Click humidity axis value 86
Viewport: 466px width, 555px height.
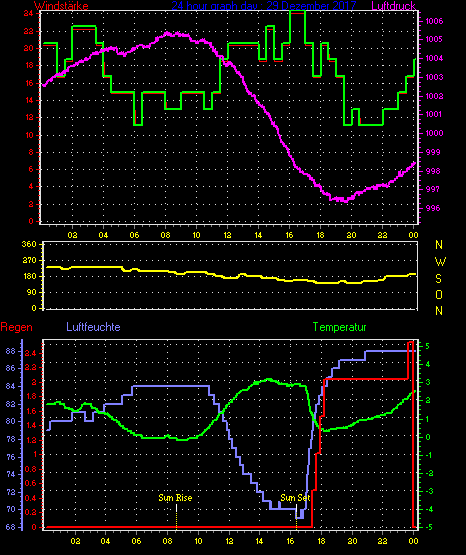point(11,368)
